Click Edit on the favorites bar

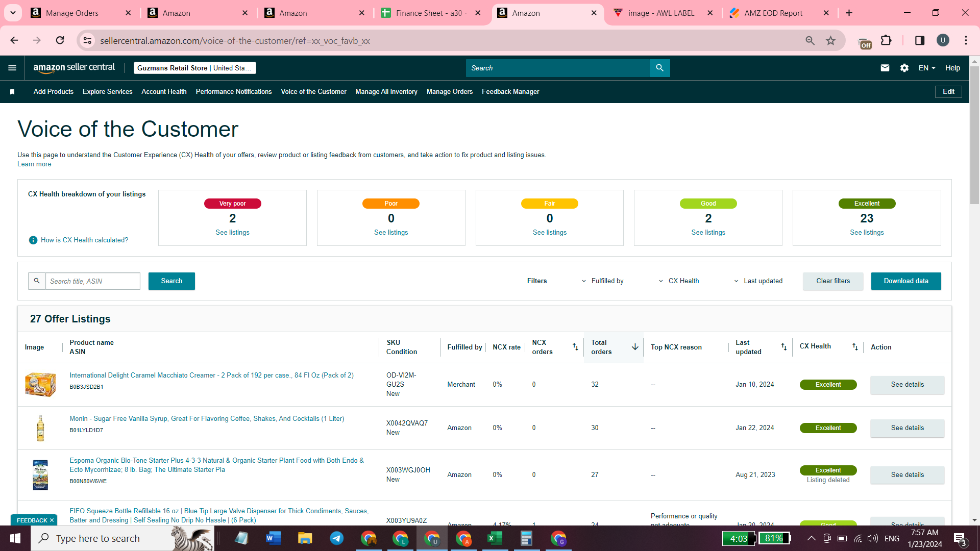pos(948,92)
